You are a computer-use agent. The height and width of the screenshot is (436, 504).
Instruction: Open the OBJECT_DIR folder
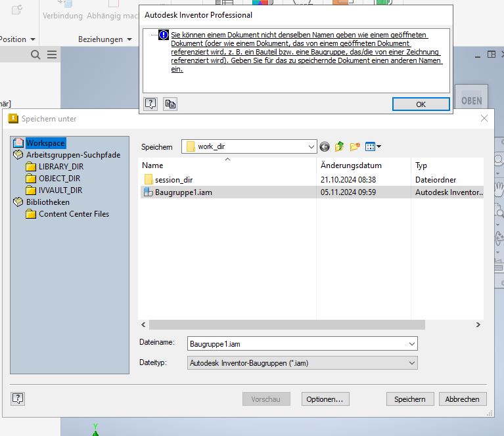tap(59, 179)
